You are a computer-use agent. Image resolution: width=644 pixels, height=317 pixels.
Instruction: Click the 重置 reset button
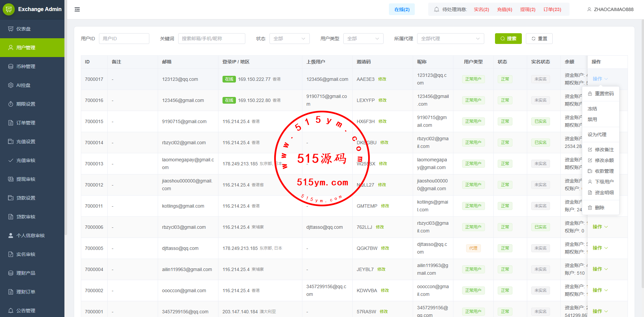pyautogui.click(x=539, y=39)
